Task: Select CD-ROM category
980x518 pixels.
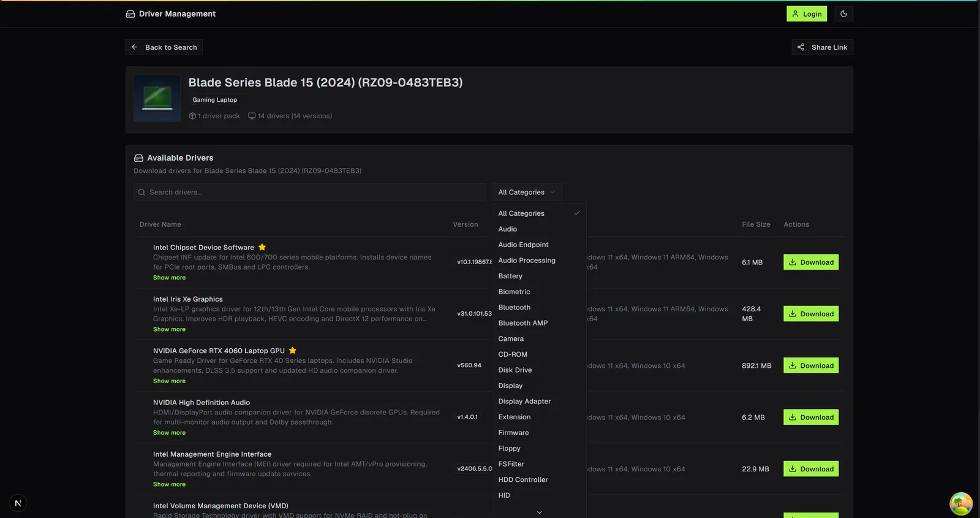Action: [x=539, y=354]
